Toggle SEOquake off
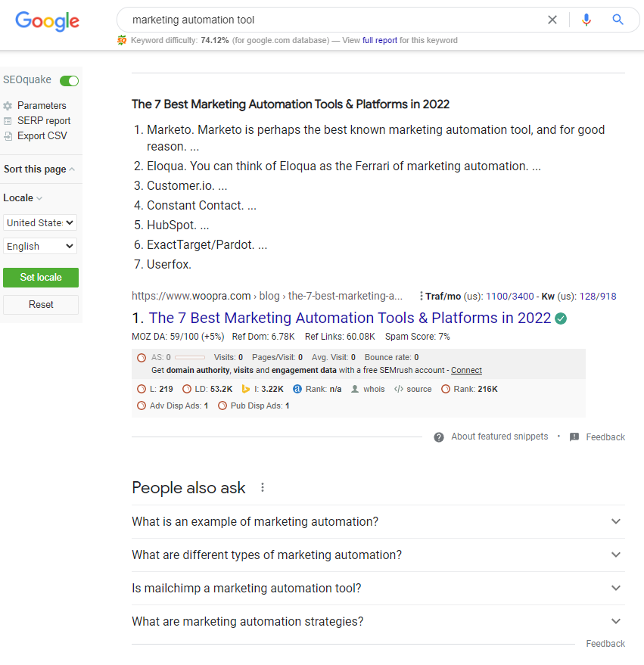Image resolution: width=644 pixels, height=665 pixels. 69,80
